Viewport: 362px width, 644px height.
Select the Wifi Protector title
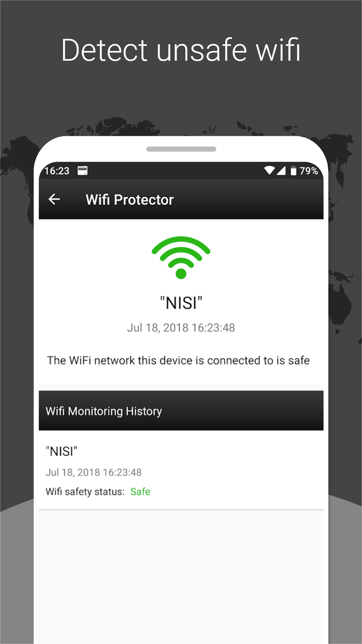pos(130,200)
